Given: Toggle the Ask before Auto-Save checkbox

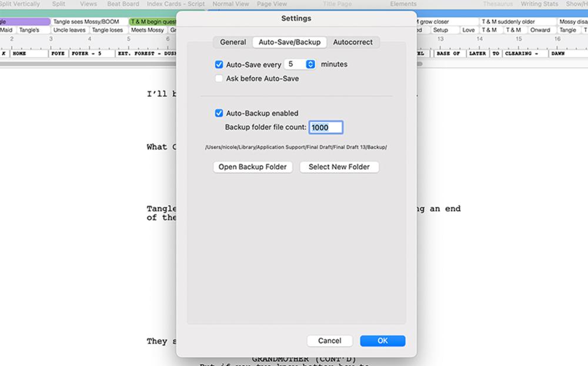Looking at the screenshot, I should tap(219, 79).
